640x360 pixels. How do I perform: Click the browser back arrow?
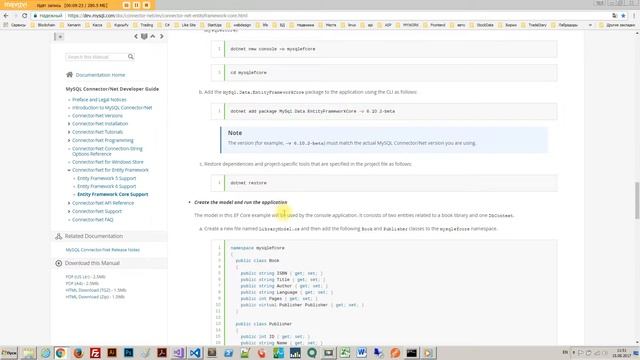pyautogui.click(x=6, y=16)
